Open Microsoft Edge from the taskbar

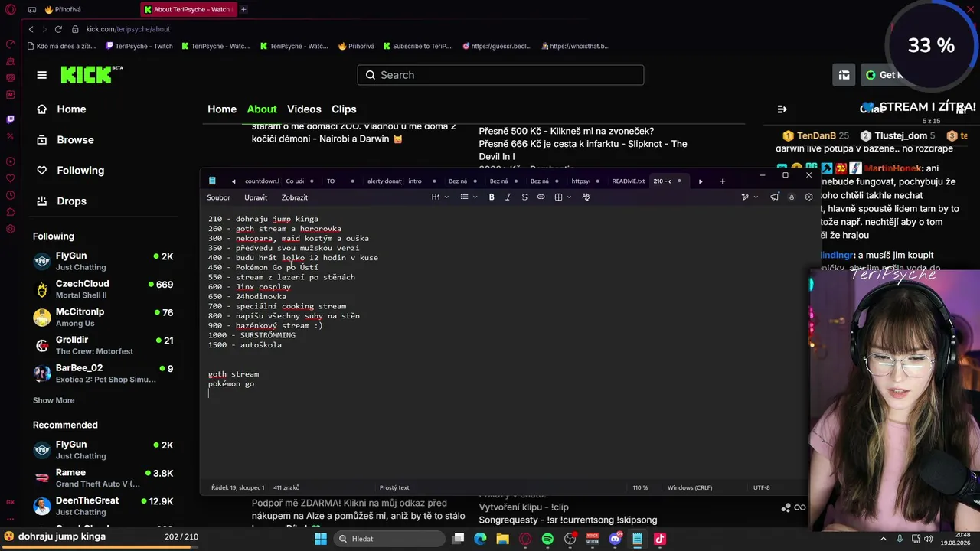point(480,539)
